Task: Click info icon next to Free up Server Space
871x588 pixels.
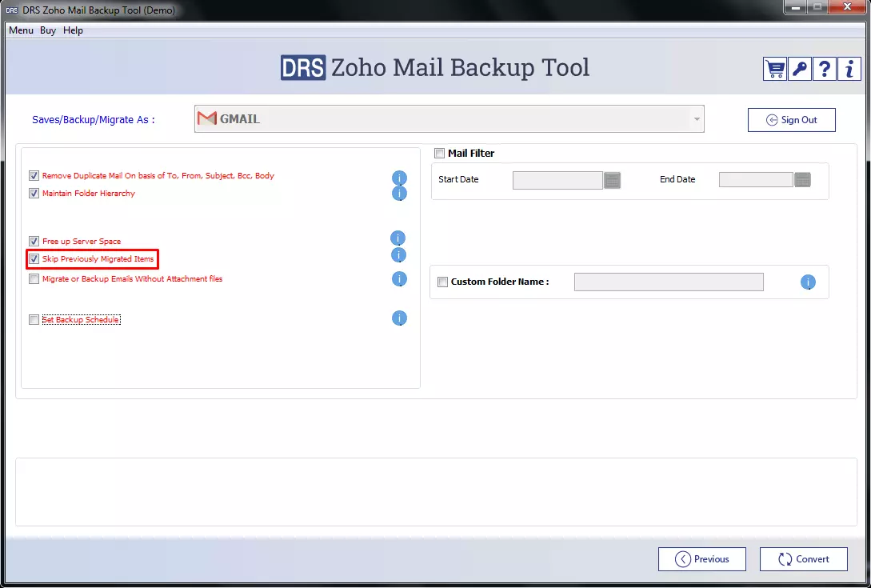Action: point(398,238)
